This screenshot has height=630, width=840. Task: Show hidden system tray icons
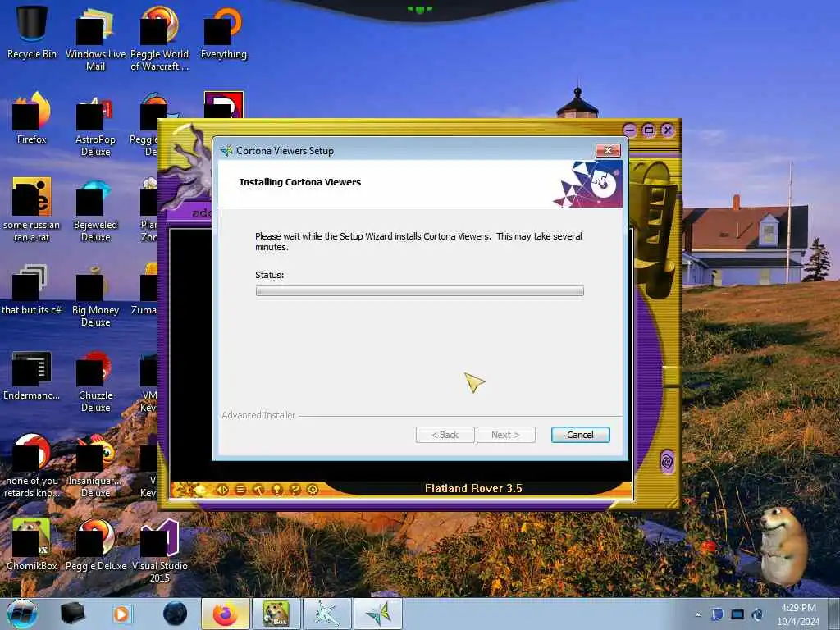697,614
